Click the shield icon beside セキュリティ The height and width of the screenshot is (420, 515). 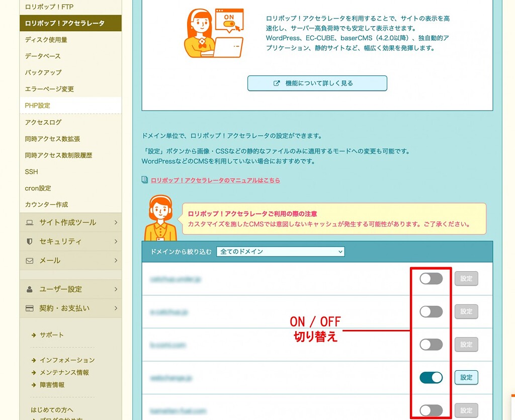29,241
